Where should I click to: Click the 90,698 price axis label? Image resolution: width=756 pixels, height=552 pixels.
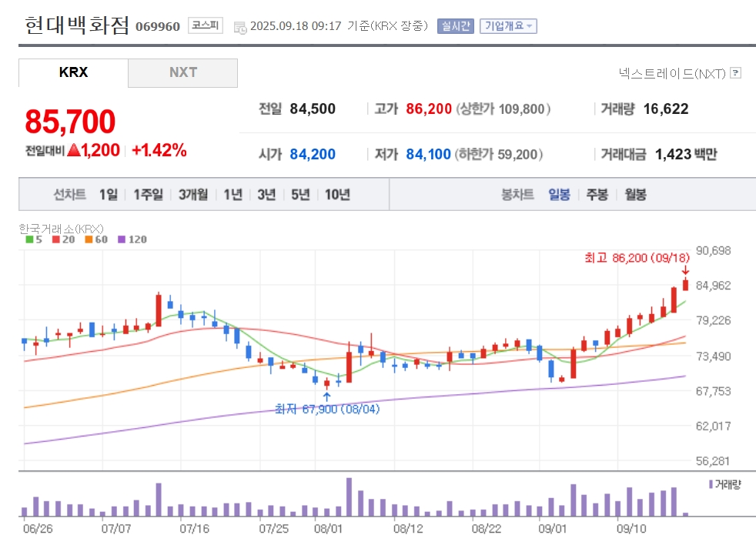pos(713,251)
